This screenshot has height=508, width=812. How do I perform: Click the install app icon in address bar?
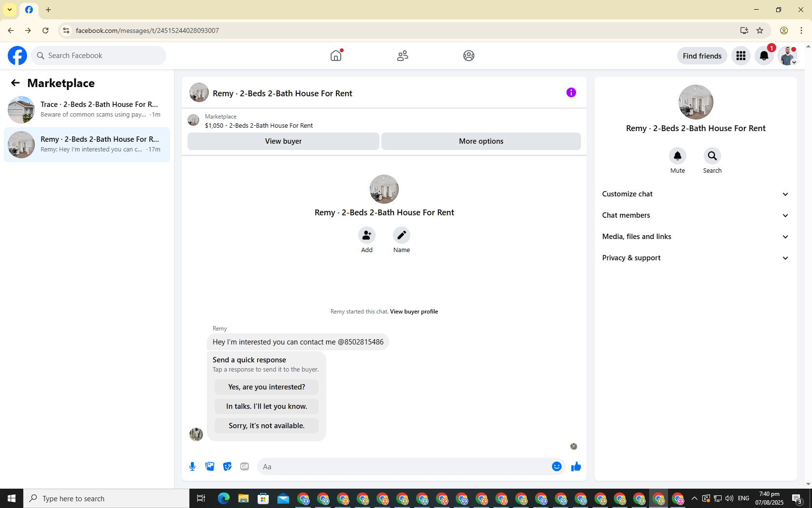[x=744, y=30]
